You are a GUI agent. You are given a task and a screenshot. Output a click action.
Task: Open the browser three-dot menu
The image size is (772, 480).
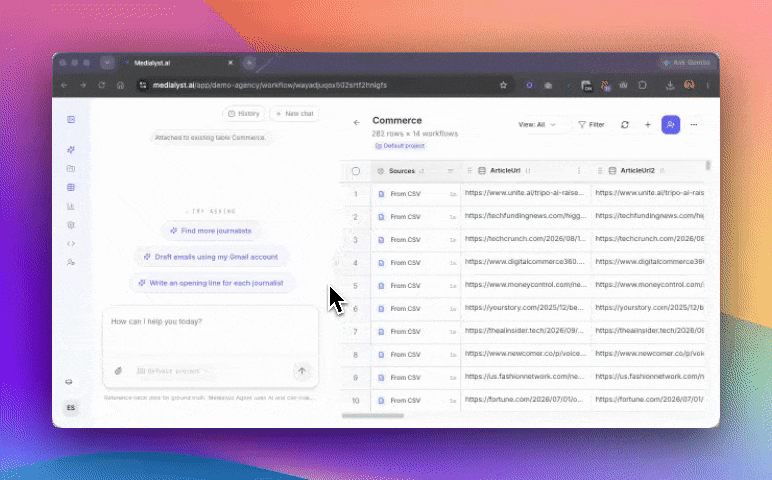tap(708, 85)
